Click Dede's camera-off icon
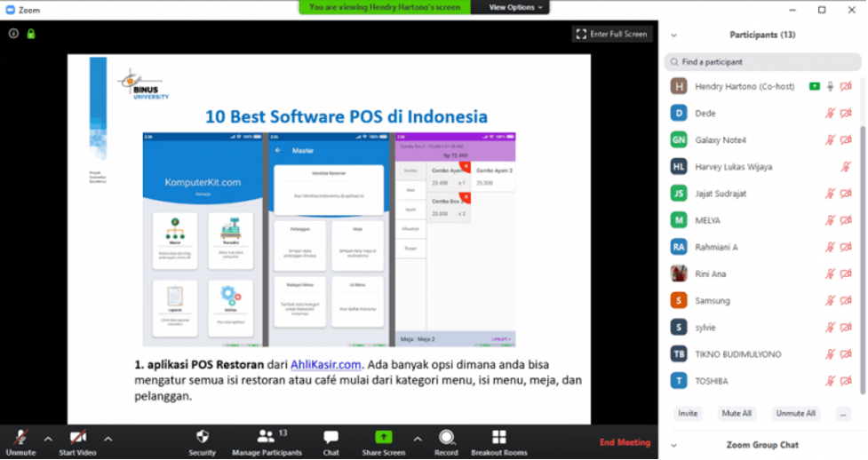The height and width of the screenshot is (460, 868). pos(846,113)
